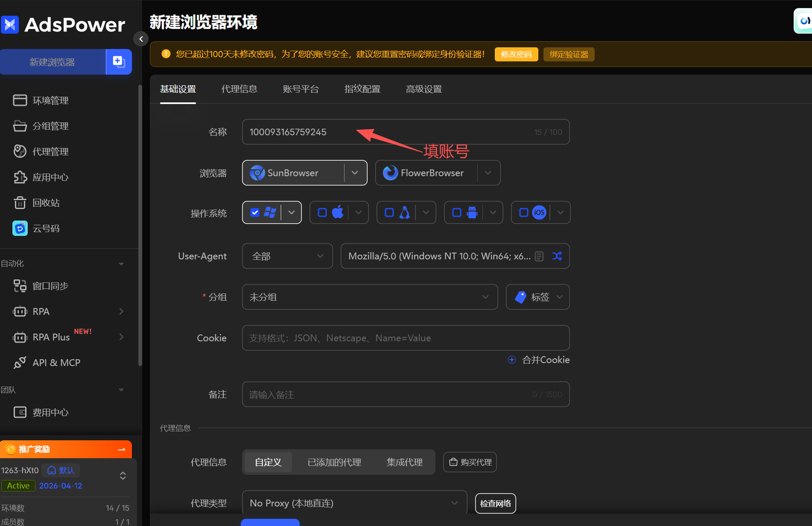This screenshot has height=526, width=812.
Task: Open macOS version dropdown arrow
Action: pos(359,213)
